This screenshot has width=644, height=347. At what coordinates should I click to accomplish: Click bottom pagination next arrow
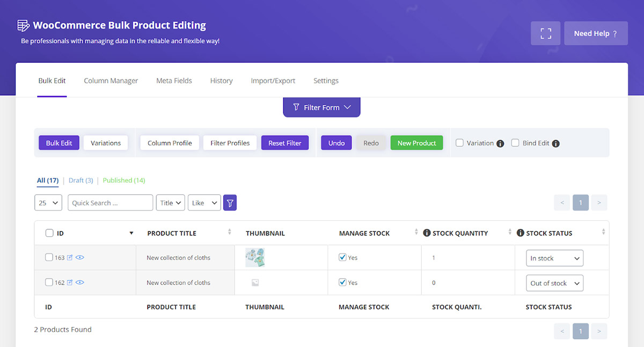(x=599, y=331)
